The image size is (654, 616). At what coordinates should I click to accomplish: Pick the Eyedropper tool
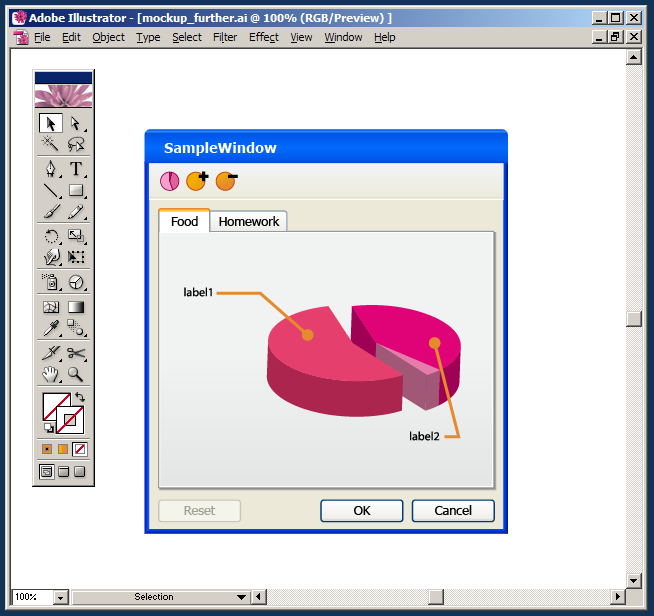click(50, 328)
